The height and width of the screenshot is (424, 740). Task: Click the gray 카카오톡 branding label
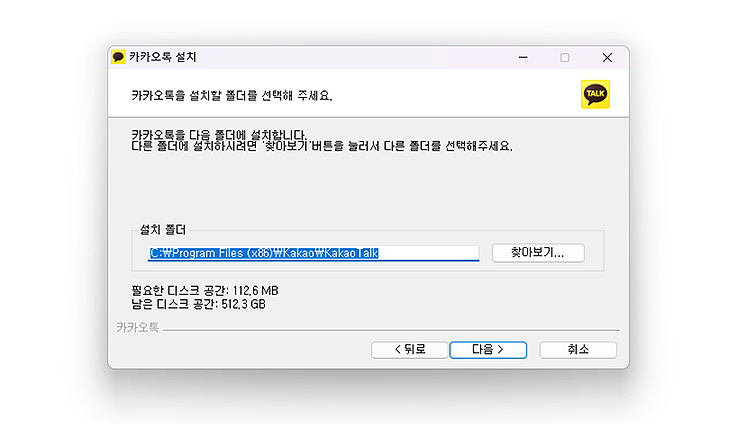pos(137,328)
